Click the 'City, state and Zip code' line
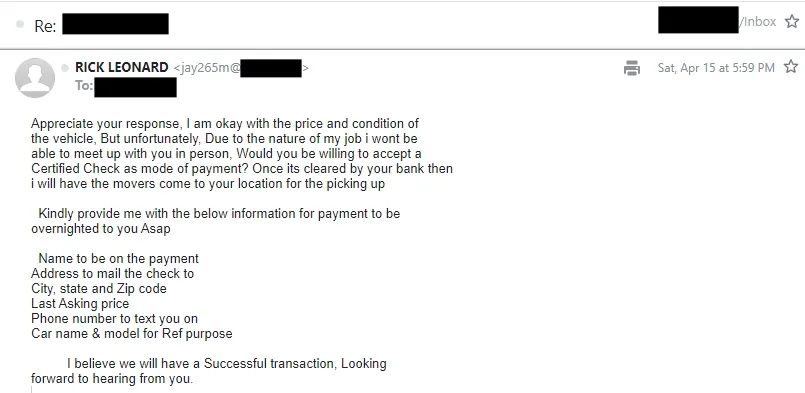Viewport: 805px width, 393px height. [x=99, y=289]
